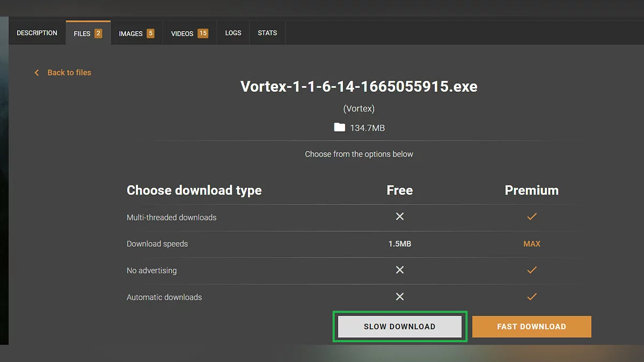
Task: Click the Free X for Multi-threaded downloads
Action: tap(399, 217)
